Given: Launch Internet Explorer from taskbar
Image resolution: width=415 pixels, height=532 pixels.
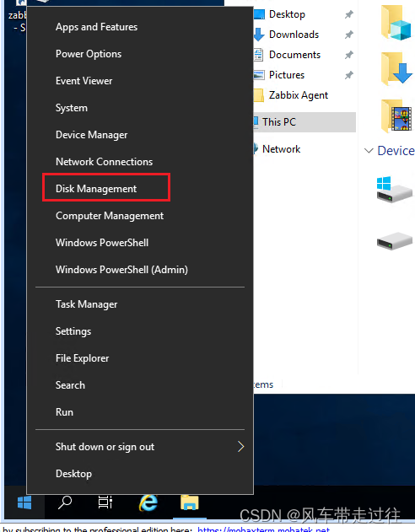Looking at the screenshot, I should click(x=148, y=502).
